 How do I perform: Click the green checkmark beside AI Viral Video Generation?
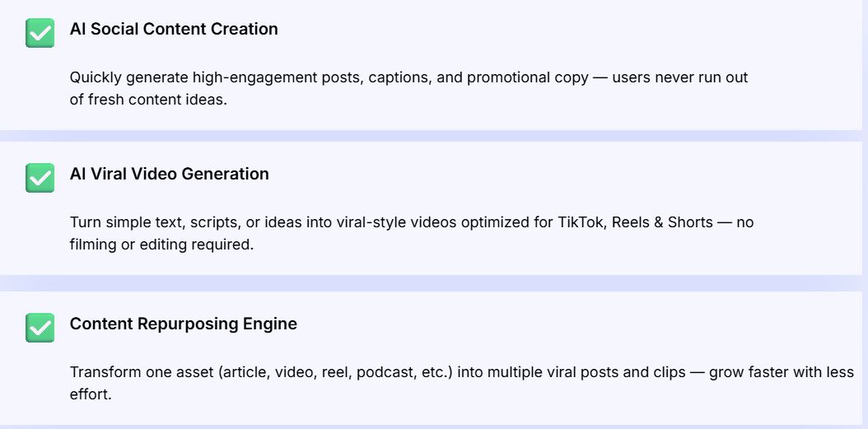pos(40,178)
